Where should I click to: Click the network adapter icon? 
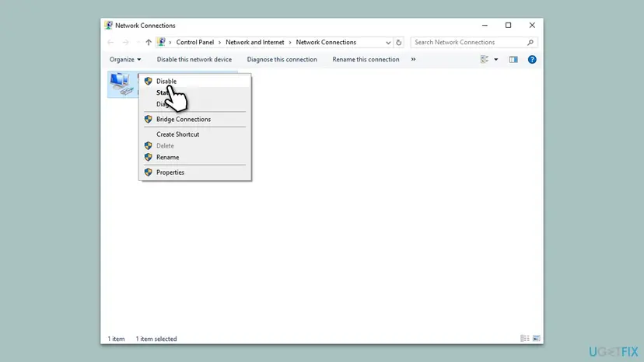pyautogui.click(x=121, y=84)
